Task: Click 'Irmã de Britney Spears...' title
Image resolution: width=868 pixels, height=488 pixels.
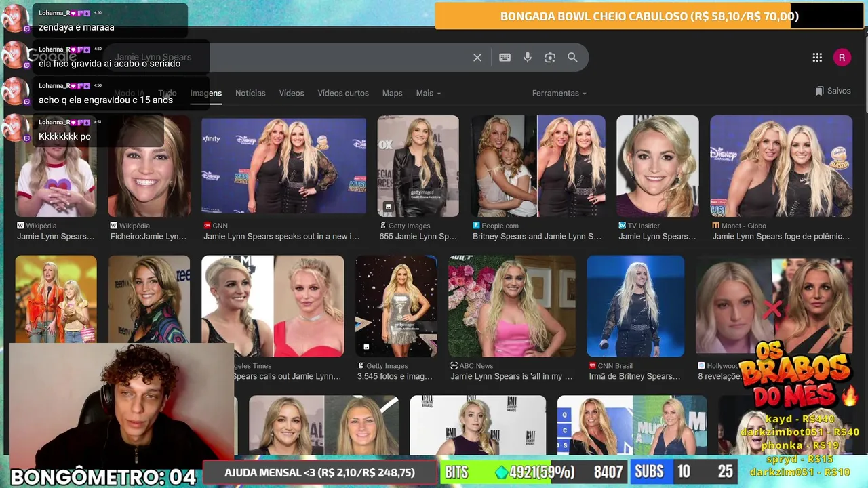Action: point(635,376)
